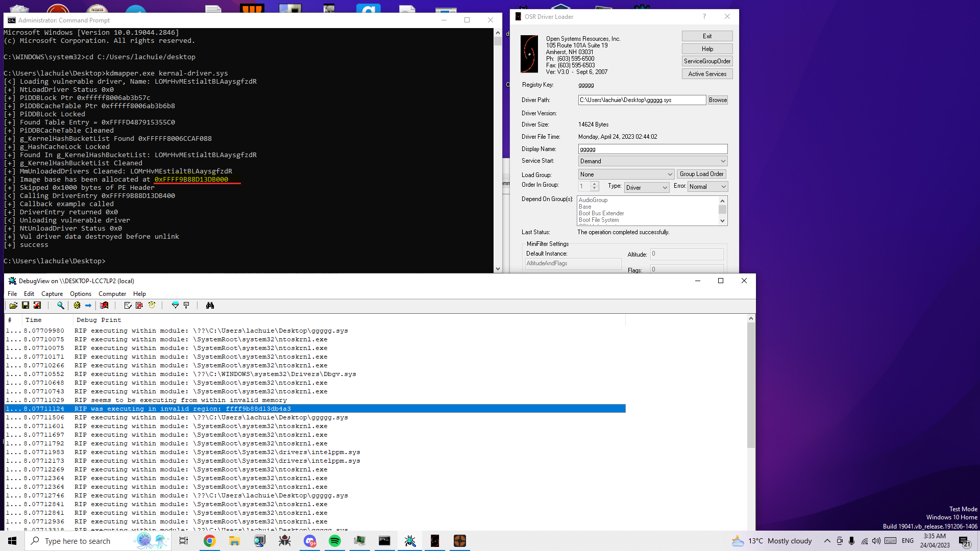Click the Display Name input field

pyautogui.click(x=652, y=149)
